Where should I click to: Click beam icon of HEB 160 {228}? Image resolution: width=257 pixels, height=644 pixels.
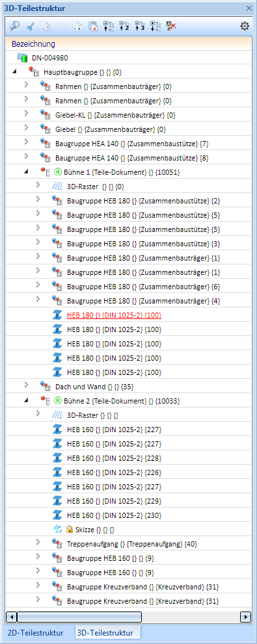[57, 458]
